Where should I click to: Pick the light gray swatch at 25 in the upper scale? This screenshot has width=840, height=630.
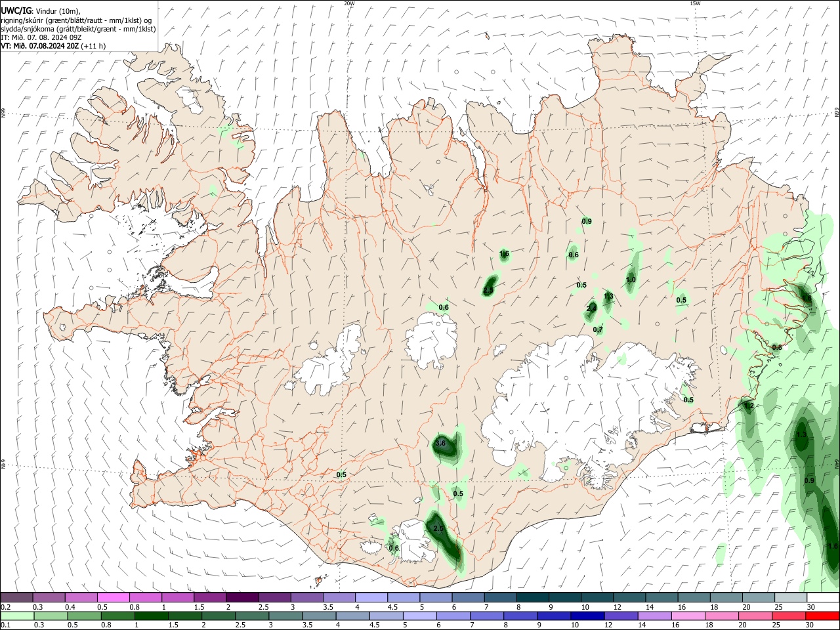791,598
